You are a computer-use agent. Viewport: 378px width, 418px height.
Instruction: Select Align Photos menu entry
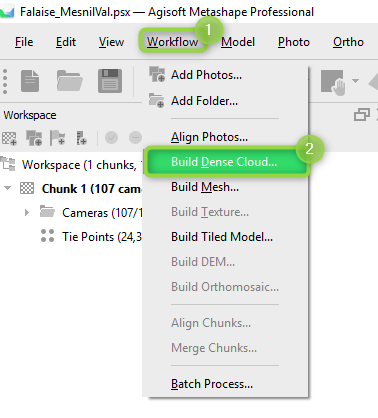point(209,137)
